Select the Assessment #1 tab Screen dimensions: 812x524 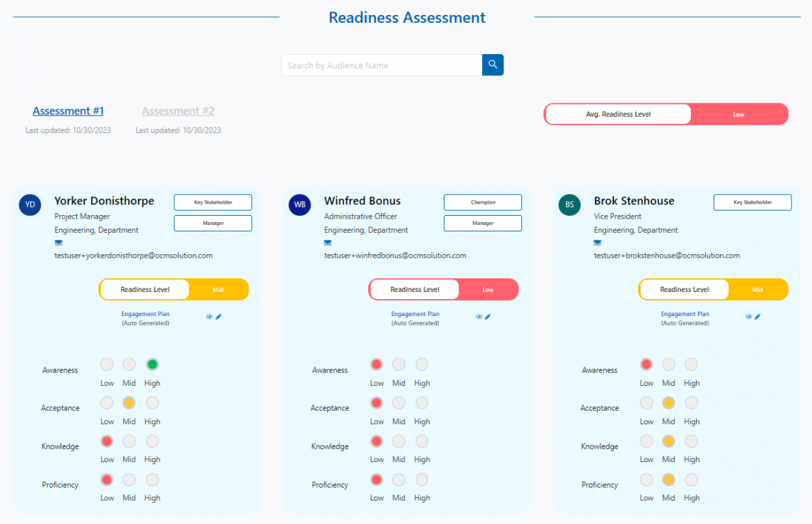[68, 110]
